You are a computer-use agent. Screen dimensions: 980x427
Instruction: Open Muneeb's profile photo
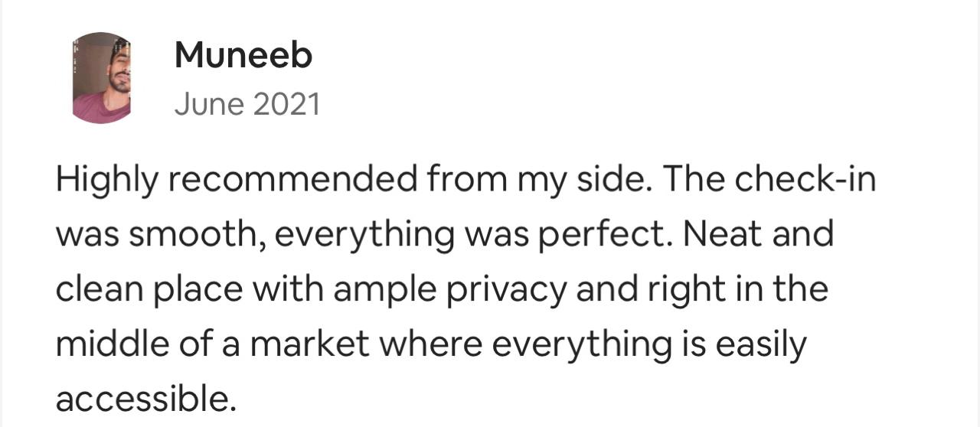(101, 78)
